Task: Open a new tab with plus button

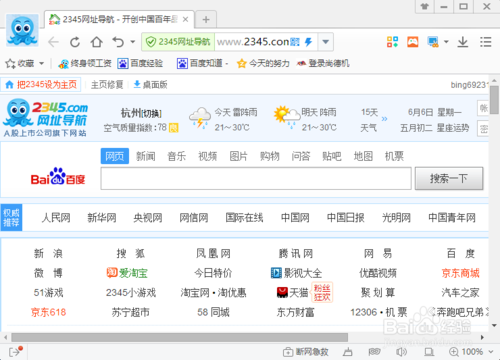Action: coord(206,20)
